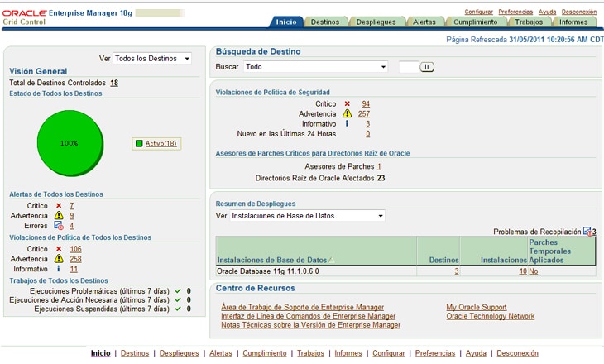
Task: Open My Oracle Support link
Action: point(477,307)
